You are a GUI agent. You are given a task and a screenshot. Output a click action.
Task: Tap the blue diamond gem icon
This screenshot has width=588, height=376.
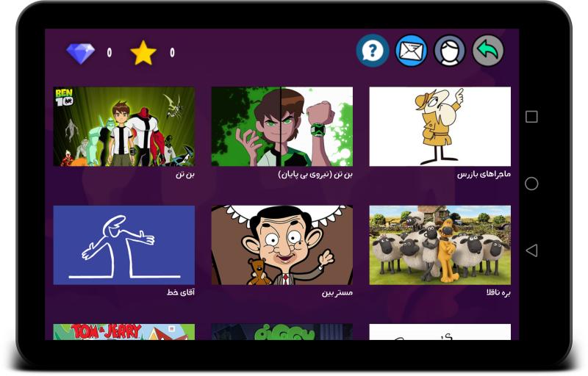tap(81, 53)
